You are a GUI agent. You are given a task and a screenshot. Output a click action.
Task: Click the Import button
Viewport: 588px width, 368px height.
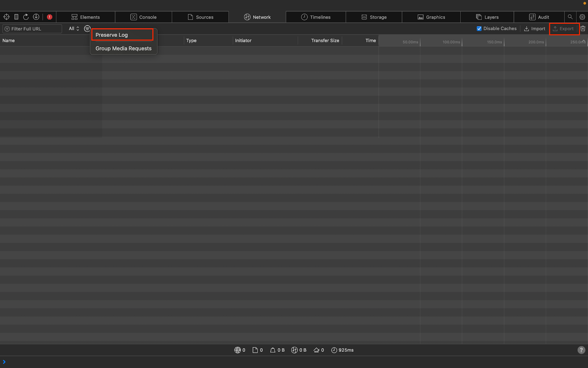pyautogui.click(x=535, y=28)
